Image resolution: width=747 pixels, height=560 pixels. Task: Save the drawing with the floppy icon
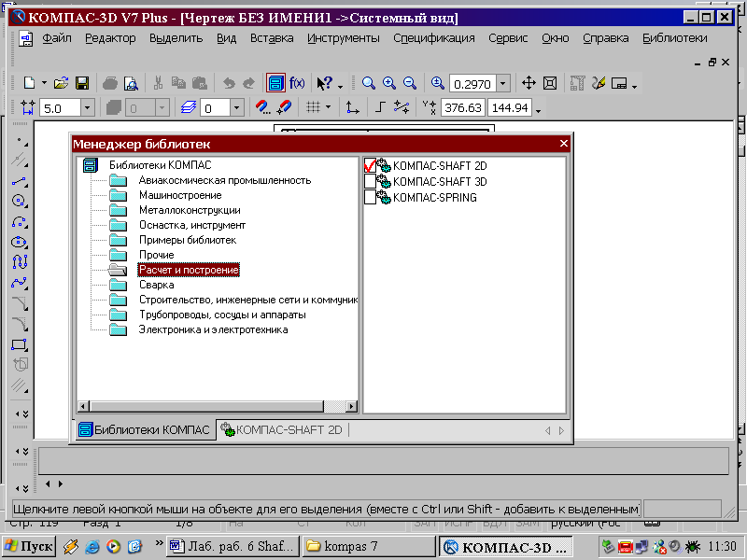(82, 83)
